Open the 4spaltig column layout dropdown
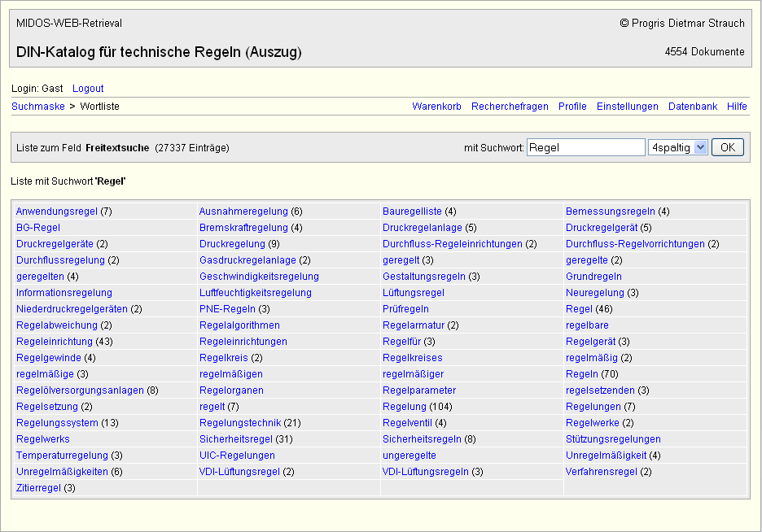This screenshot has width=762, height=532. [x=677, y=147]
